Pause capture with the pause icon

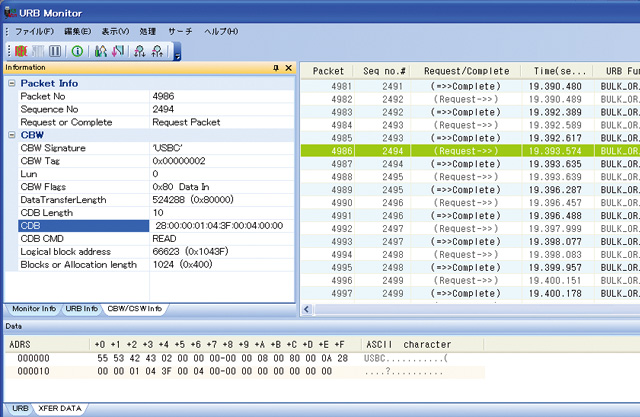[x=55, y=51]
